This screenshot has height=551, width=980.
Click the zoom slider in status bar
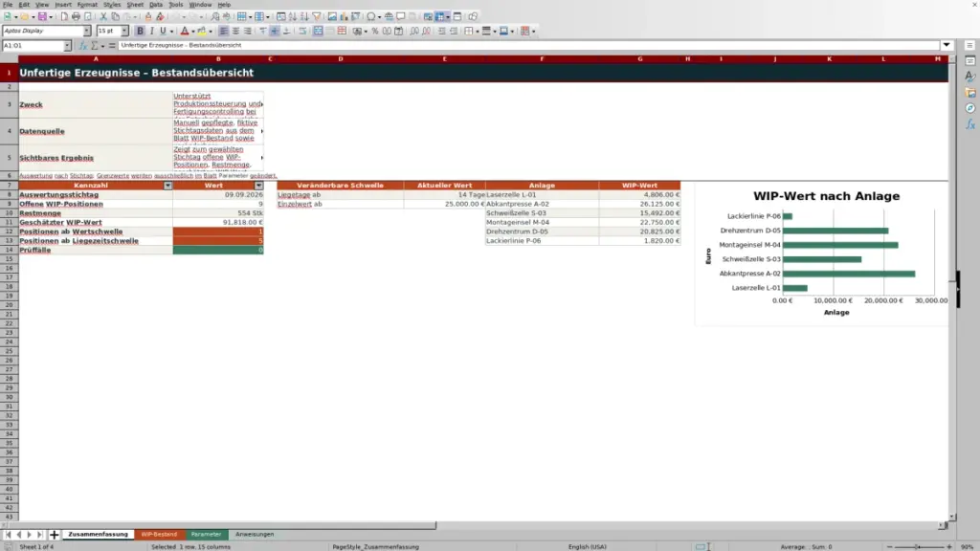click(919, 547)
